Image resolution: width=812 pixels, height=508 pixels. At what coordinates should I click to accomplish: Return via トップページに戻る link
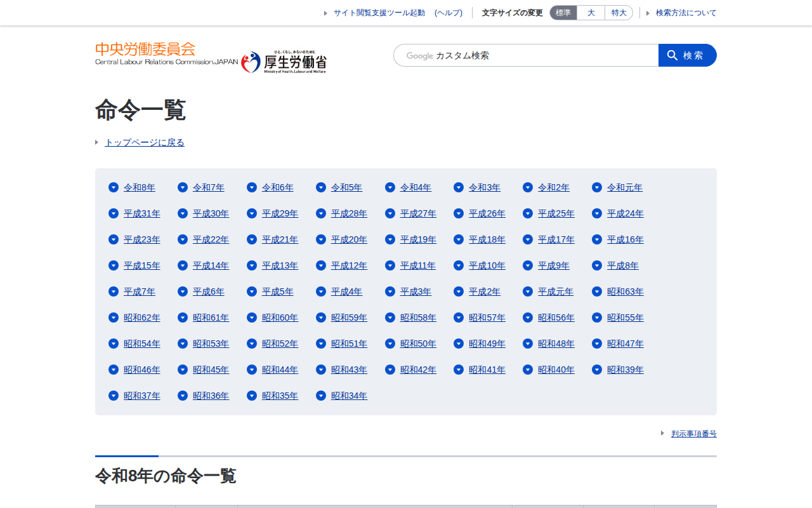pyautogui.click(x=145, y=142)
